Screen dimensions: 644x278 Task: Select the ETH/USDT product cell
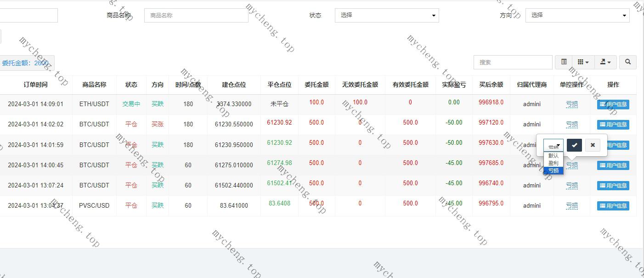tap(94, 104)
